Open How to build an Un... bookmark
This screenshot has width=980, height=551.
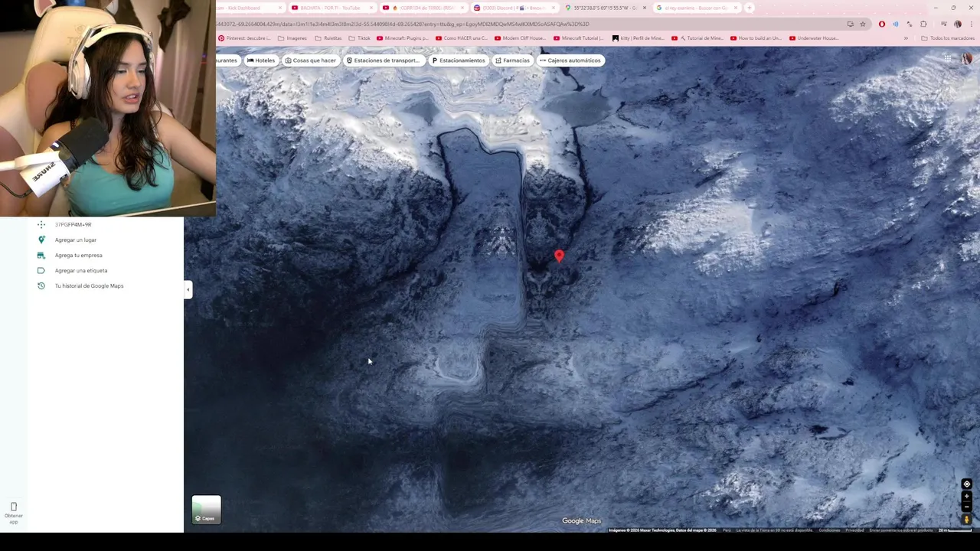[x=756, y=38]
